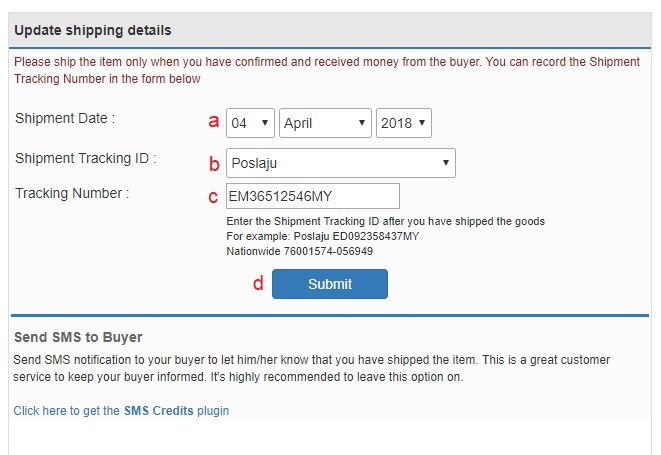Viewport: 661px width, 455px height.
Task: Expand the Poslaju courier dropdown
Action: pyautogui.click(x=341, y=163)
